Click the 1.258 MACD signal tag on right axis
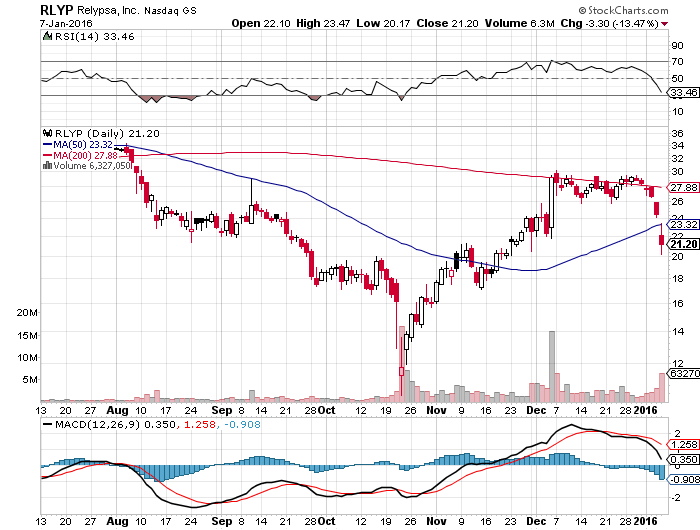This screenshot has width=700, height=530. tap(683, 445)
